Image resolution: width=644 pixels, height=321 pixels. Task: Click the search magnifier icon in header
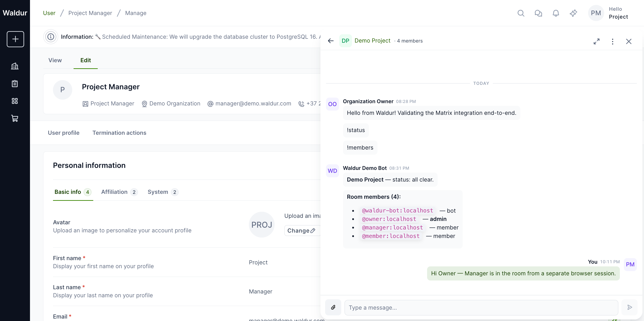(x=521, y=13)
